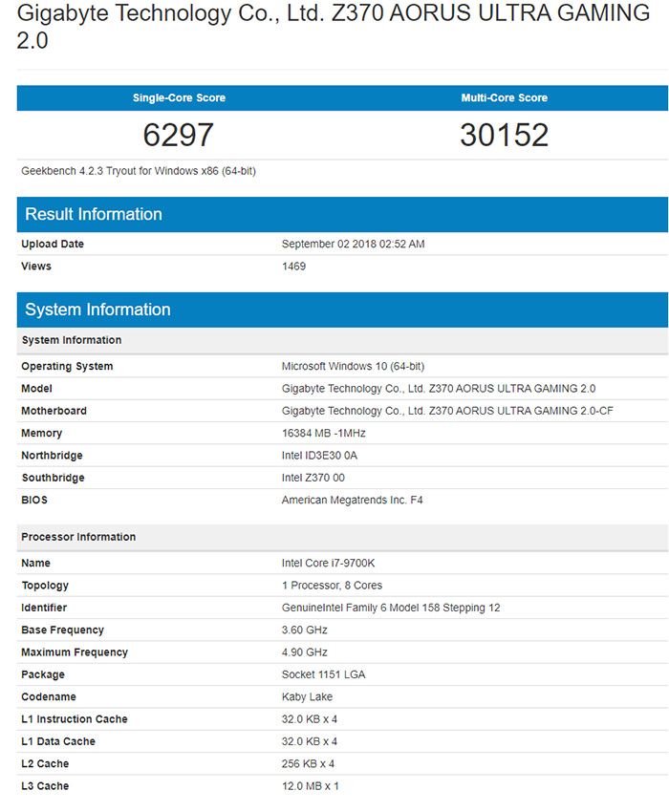
Task: Click the Base Frequency label
Action: click(x=63, y=630)
